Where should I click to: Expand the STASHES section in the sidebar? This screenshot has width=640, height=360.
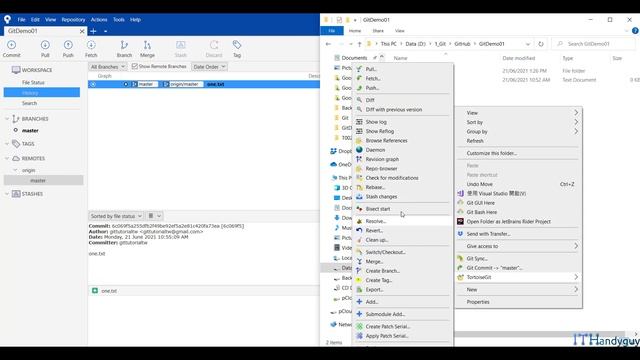point(7,194)
